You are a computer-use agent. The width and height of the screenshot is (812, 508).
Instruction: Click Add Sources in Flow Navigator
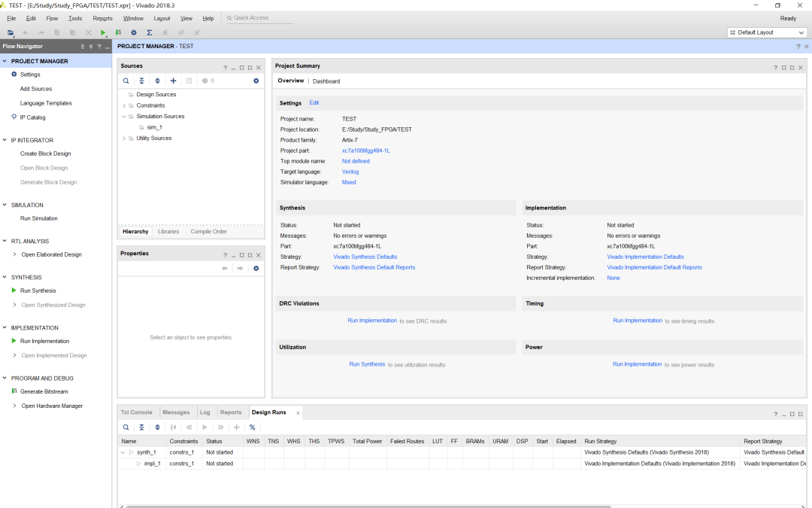tap(36, 89)
